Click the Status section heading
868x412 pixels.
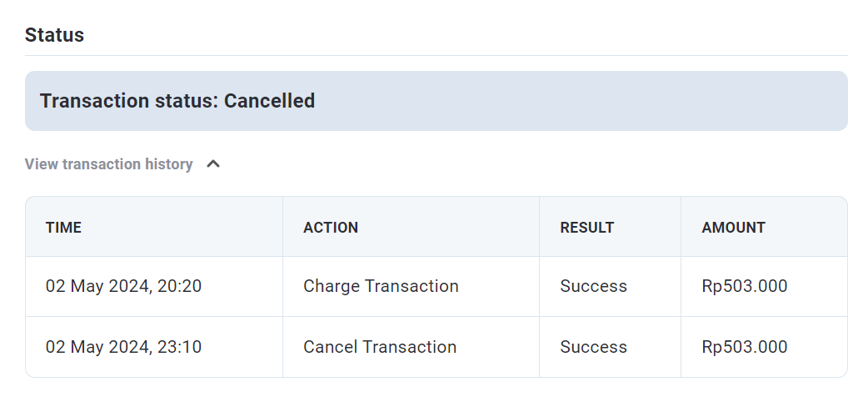pos(54,35)
